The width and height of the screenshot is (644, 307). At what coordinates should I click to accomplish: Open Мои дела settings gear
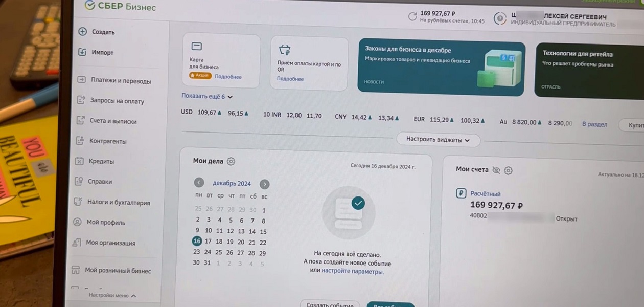(x=231, y=161)
